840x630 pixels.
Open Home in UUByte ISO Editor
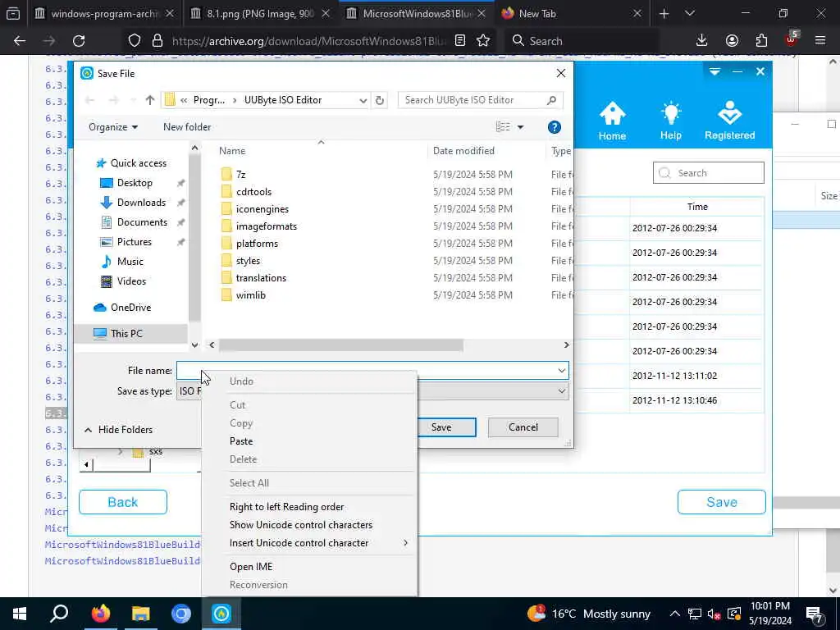coord(612,121)
